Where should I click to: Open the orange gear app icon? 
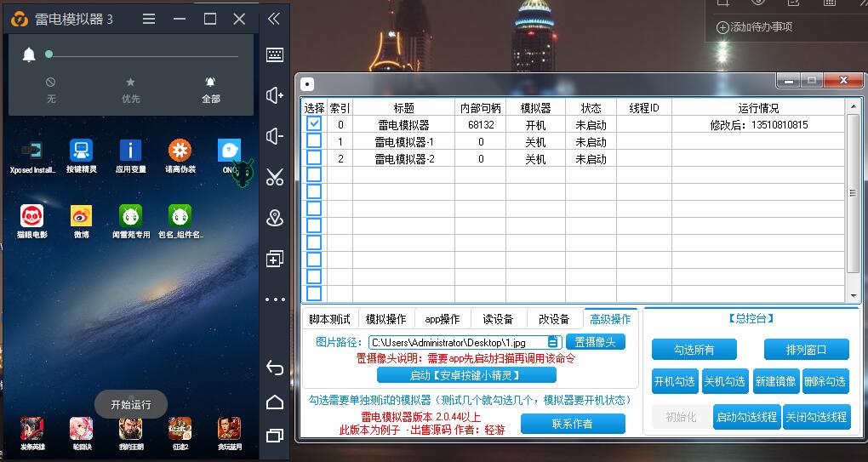point(180,151)
